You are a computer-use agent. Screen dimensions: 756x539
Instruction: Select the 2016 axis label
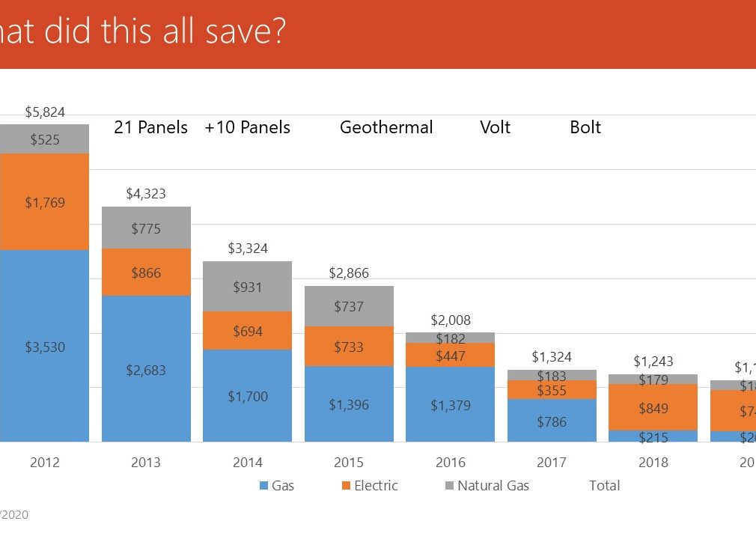[450, 463]
